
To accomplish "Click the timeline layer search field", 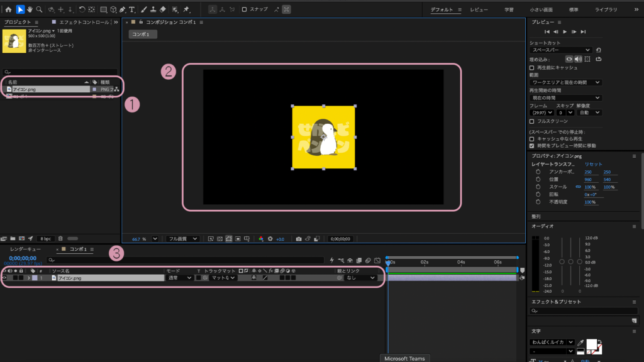I will tap(186, 260).
